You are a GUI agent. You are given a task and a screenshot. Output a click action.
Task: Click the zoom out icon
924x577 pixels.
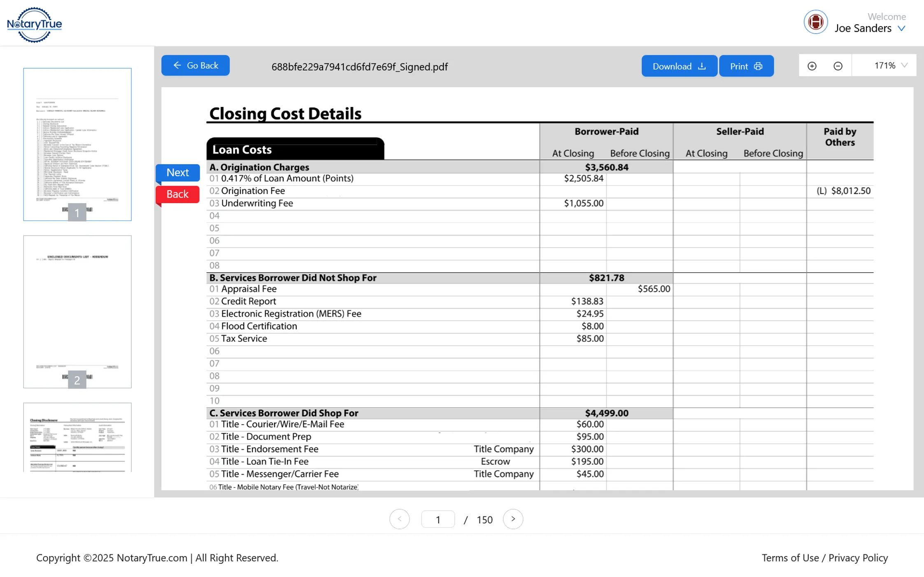coord(838,65)
